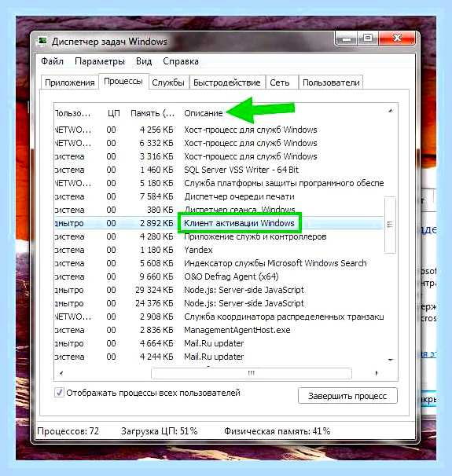Click the 7 584 КБ memory cell

point(156,196)
